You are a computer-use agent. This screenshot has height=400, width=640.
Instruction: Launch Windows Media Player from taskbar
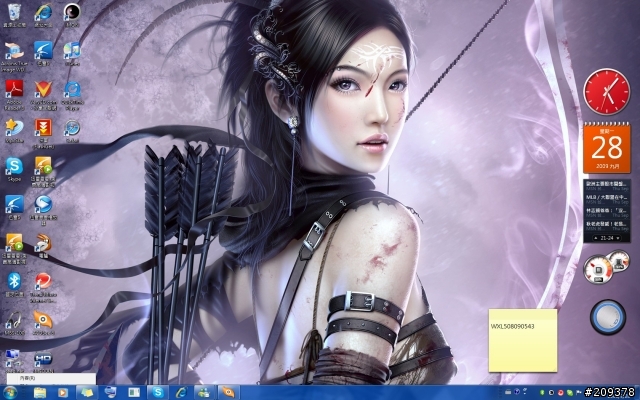tap(62, 393)
